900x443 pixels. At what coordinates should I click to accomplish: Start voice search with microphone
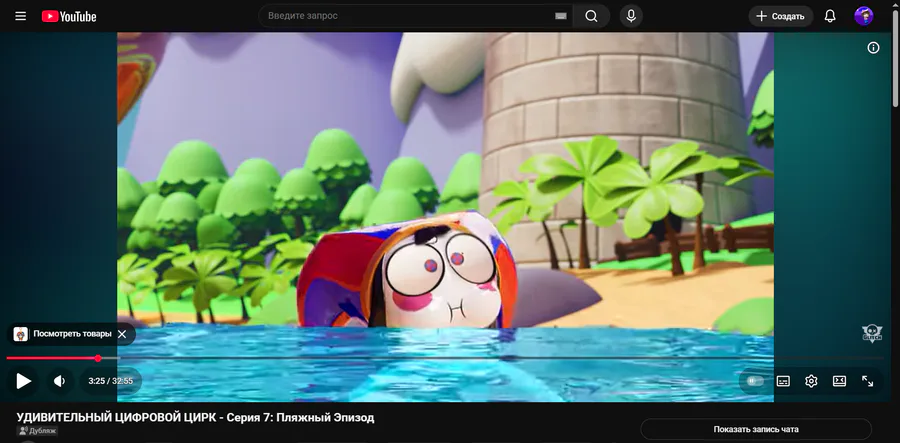pyautogui.click(x=631, y=16)
